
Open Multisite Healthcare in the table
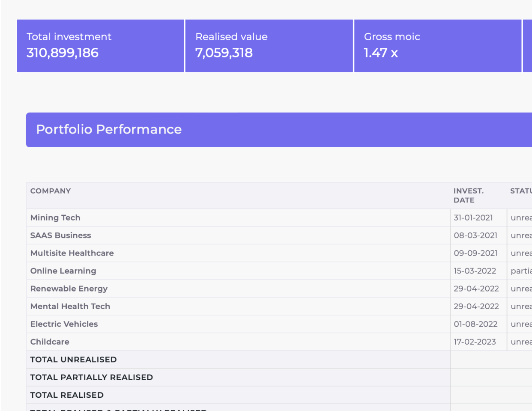coord(72,253)
